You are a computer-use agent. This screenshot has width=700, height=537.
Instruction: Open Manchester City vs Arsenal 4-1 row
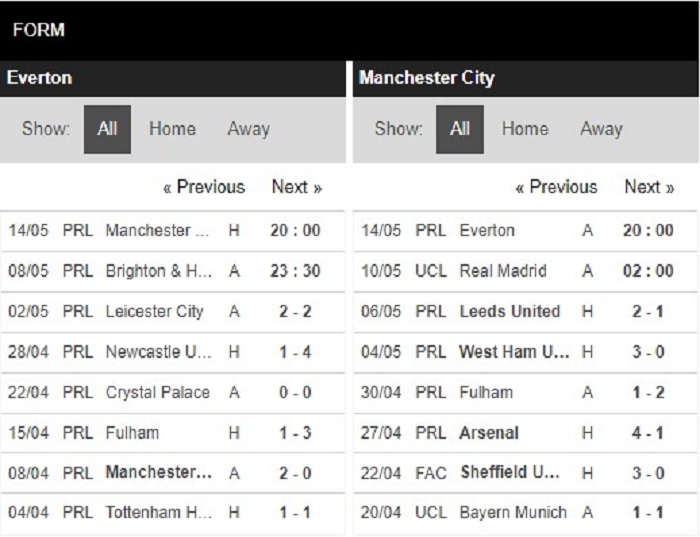point(525,433)
